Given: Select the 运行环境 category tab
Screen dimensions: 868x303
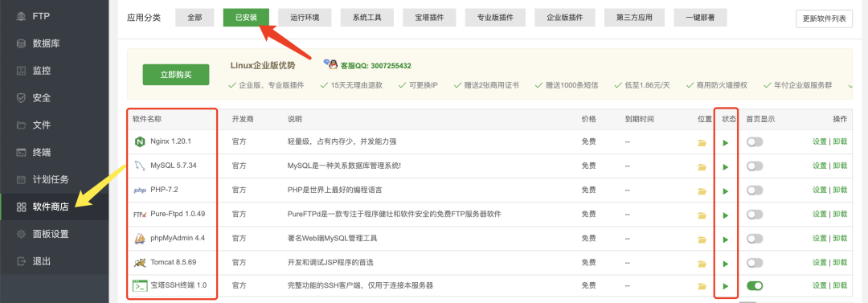Looking at the screenshot, I should [305, 17].
